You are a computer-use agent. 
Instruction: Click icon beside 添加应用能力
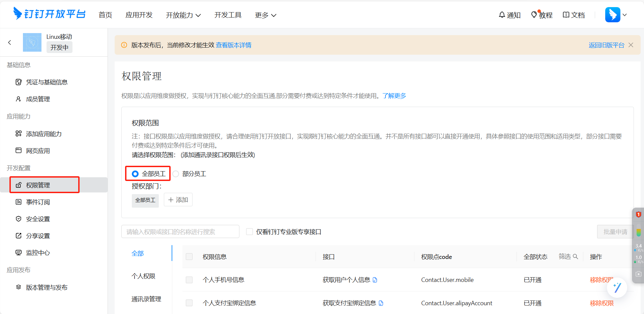pyautogui.click(x=19, y=134)
